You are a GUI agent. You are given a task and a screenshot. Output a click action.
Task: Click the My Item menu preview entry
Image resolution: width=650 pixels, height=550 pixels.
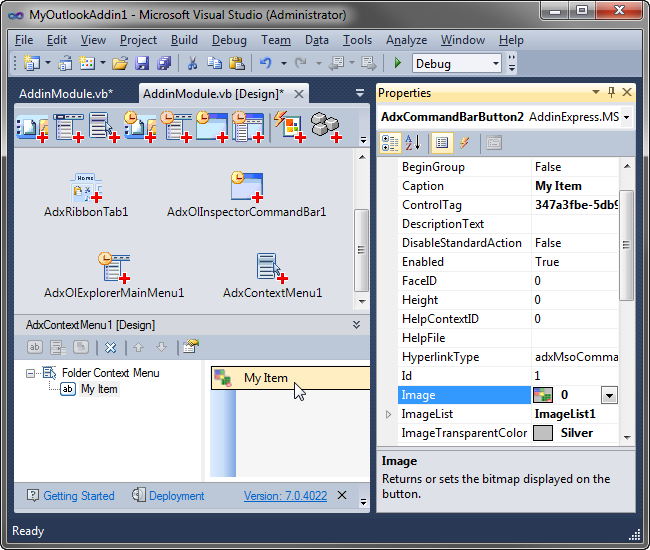click(x=291, y=378)
